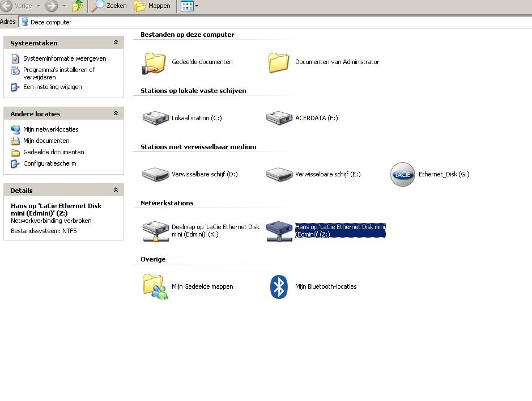Select the Mijn Bluetooth-locaties icon
This screenshot has width=532, height=401.
[279, 287]
